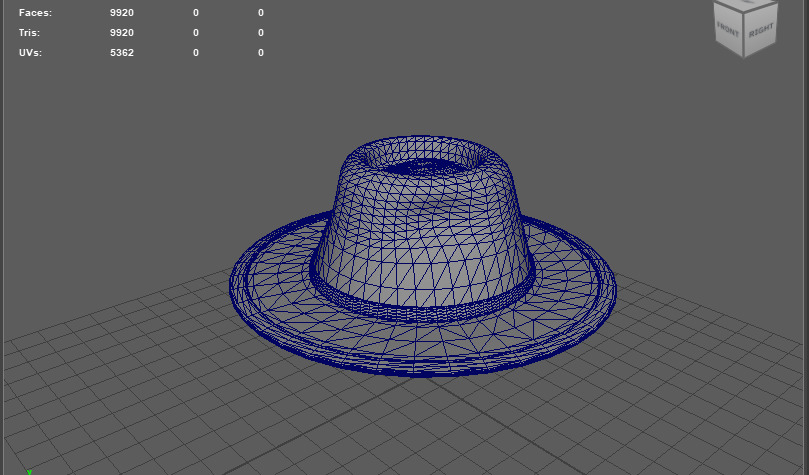
Task: Click the zero directly beside 9920 in Faces row
Action: click(196, 13)
